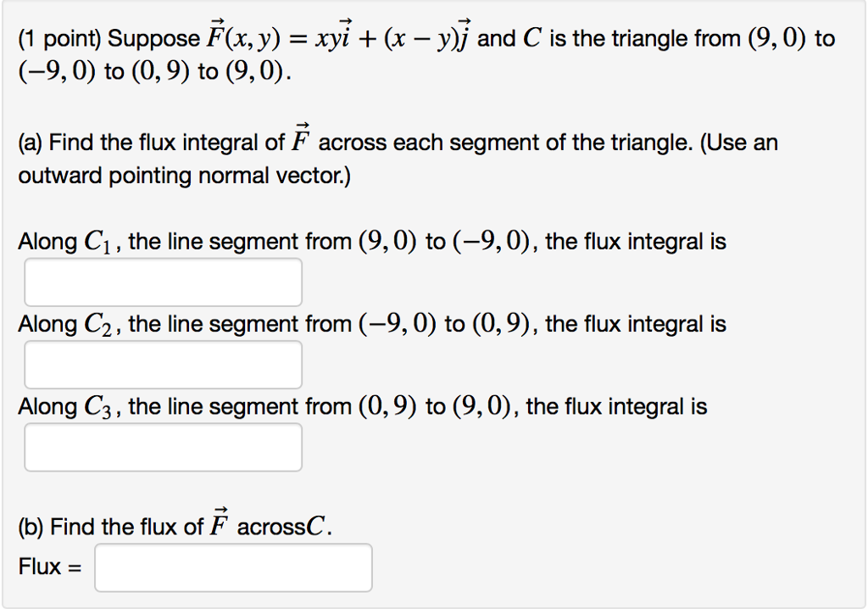Place cursor in the C1 flux integral field
Viewport: 868px width, 609px height.
[163, 282]
